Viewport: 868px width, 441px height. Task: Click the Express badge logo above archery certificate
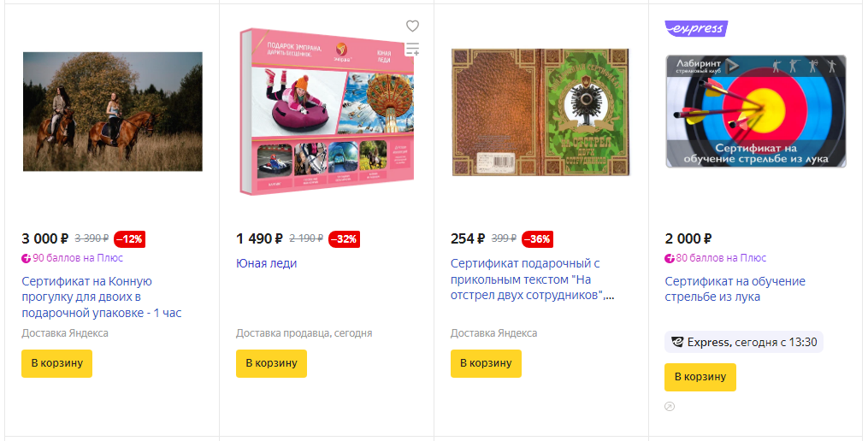pos(696,29)
